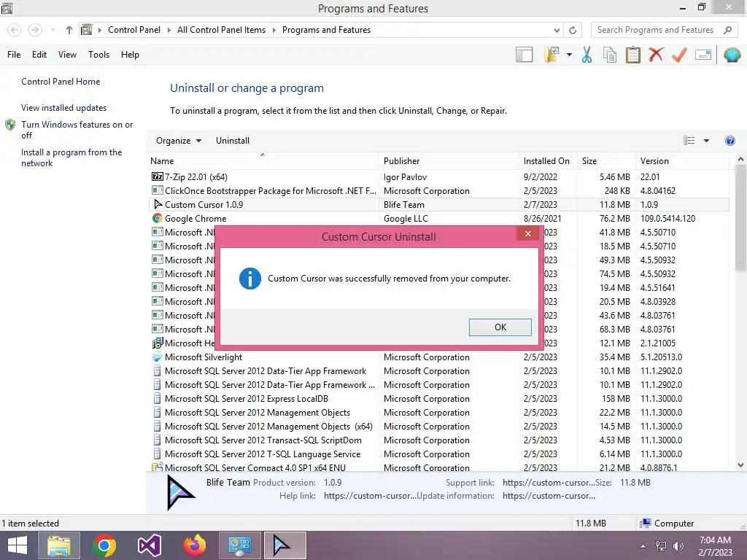Screen dimensions: 747x560
Task: Click the scrollbar up arrow of list
Action: [740, 160]
